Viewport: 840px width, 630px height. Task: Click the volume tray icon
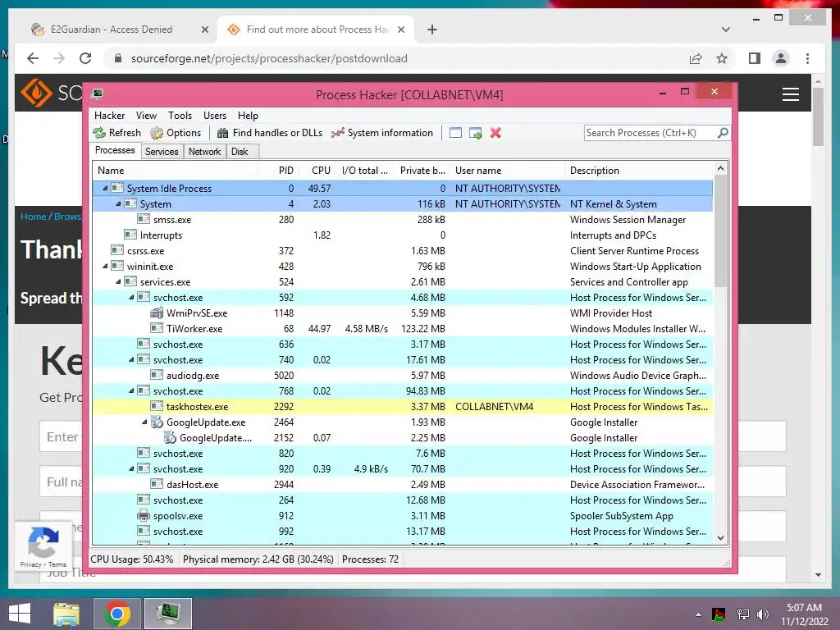[x=762, y=614]
